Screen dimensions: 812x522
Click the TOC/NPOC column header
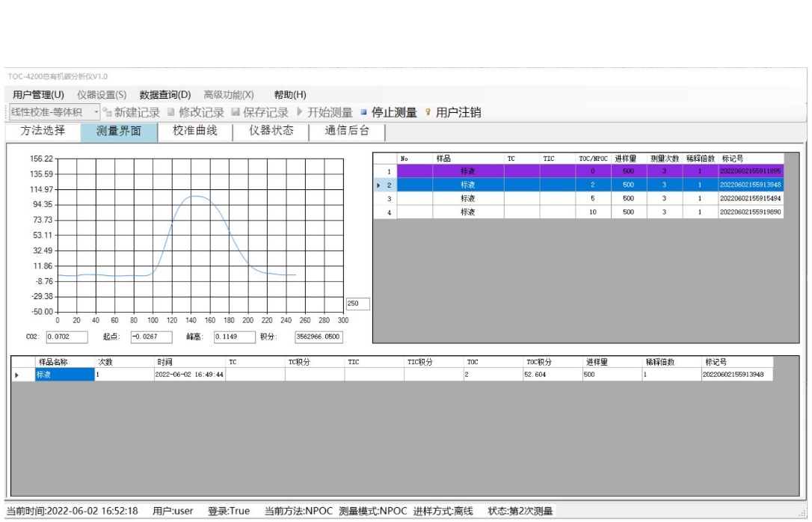click(x=593, y=159)
